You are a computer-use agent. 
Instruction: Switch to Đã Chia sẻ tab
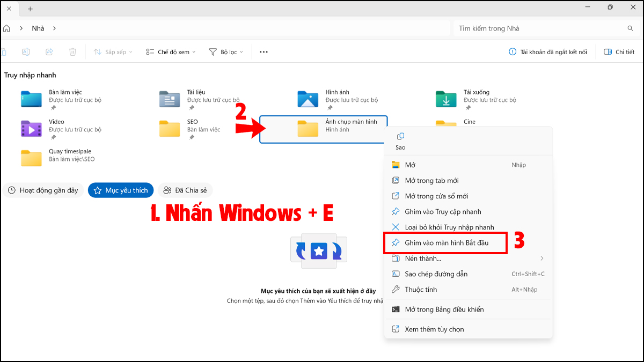[x=185, y=190]
